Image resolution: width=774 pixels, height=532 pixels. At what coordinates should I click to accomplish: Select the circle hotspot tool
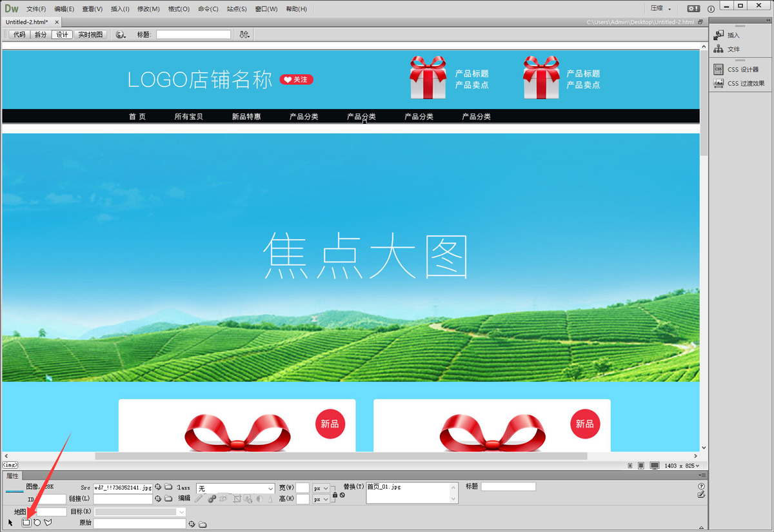pos(37,522)
